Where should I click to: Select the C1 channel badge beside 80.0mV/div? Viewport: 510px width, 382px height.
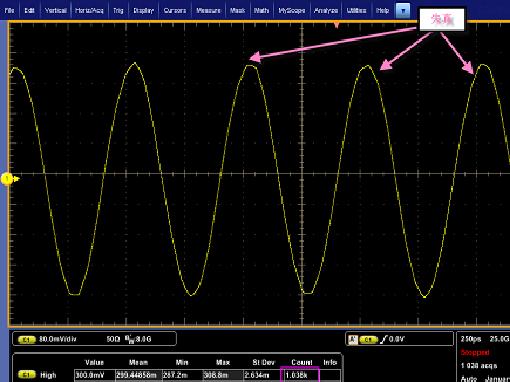pyautogui.click(x=27, y=339)
